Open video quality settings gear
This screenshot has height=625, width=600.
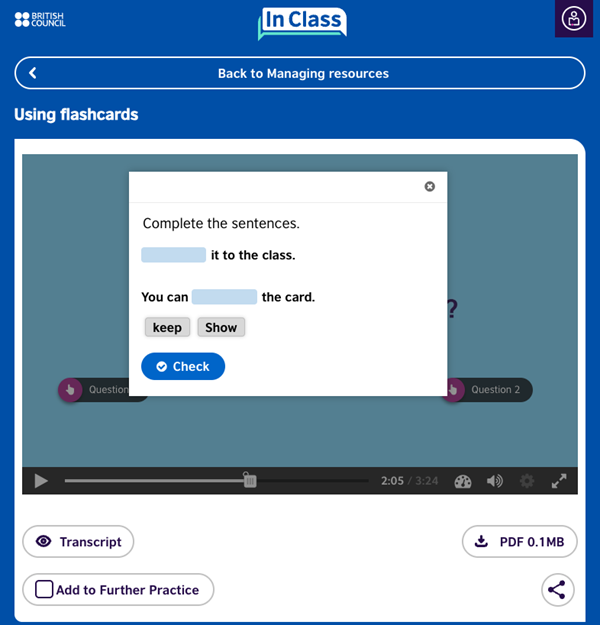point(527,481)
